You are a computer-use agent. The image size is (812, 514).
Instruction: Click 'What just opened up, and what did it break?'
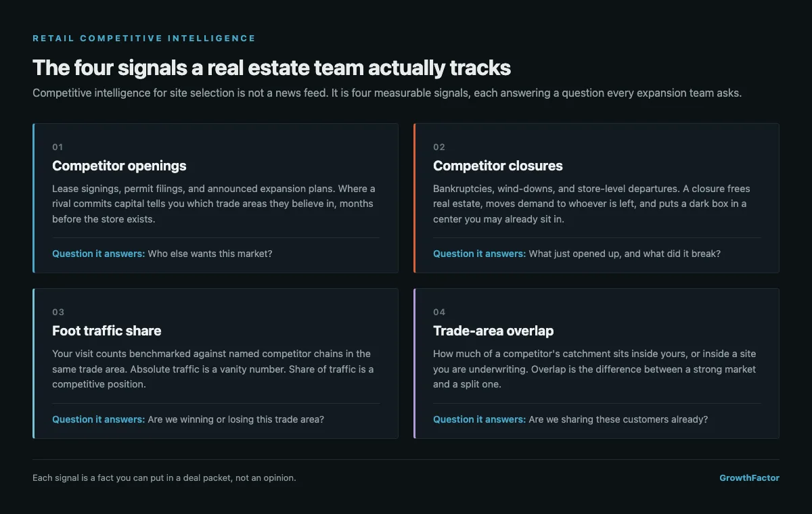tap(625, 254)
